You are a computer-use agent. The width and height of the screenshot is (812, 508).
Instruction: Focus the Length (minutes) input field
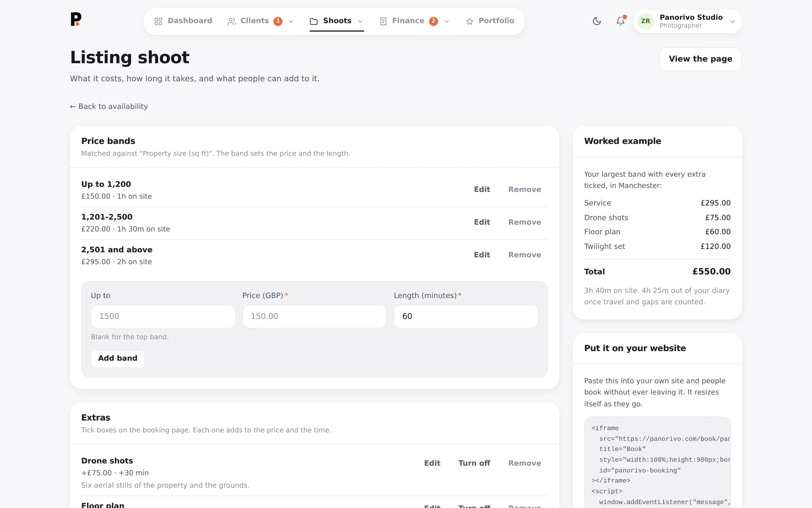466,316
